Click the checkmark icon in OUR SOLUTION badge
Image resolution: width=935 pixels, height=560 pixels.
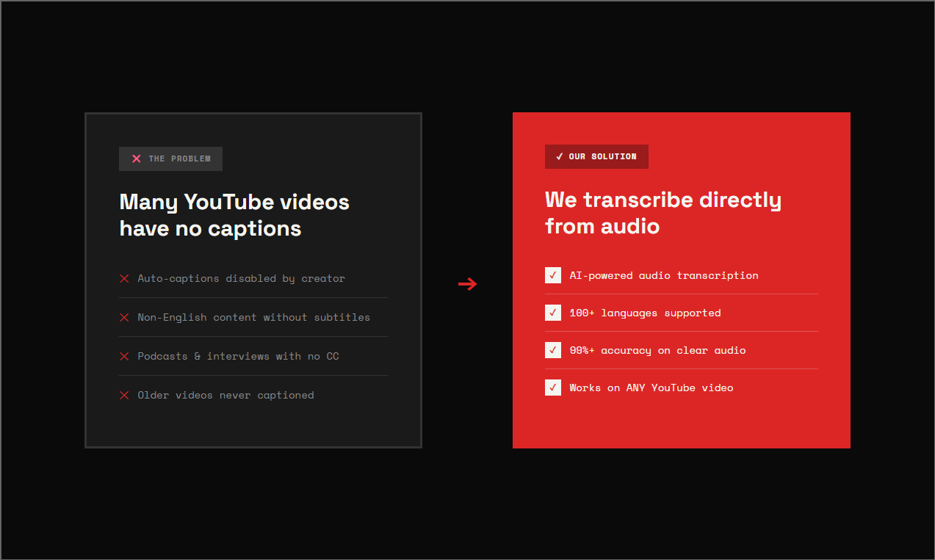(x=558, y=156)
